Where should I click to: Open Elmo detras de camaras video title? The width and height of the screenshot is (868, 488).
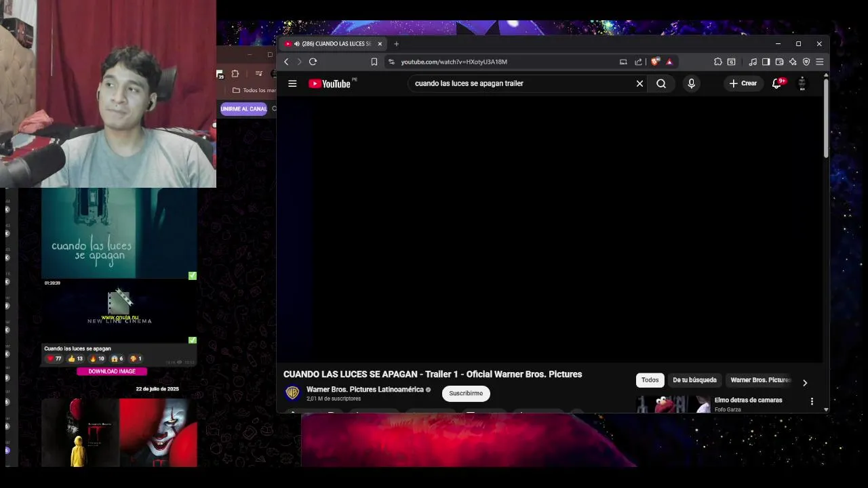point(748,400)
